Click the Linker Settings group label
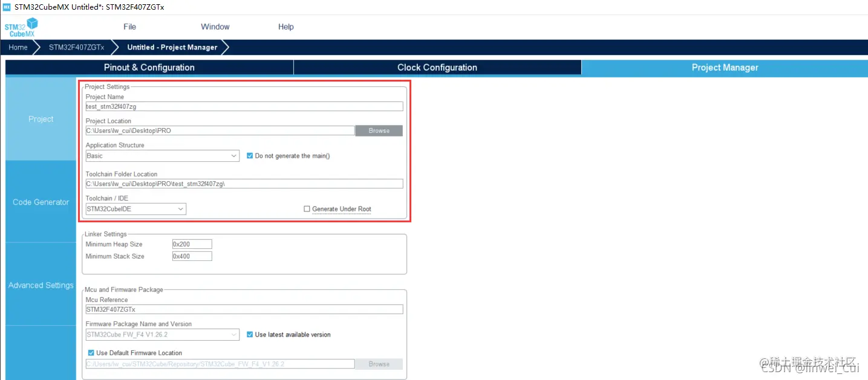The image size is (868, 380). coord(106,234)
